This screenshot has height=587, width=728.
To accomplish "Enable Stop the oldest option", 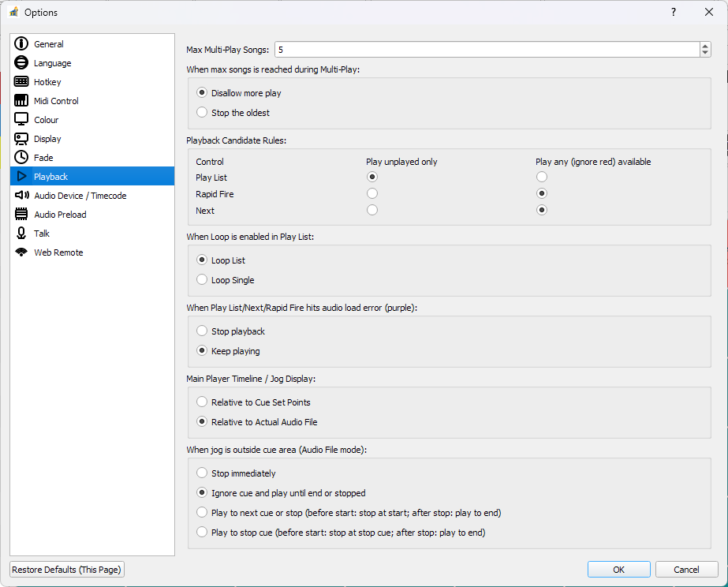I will pos(202,112).
